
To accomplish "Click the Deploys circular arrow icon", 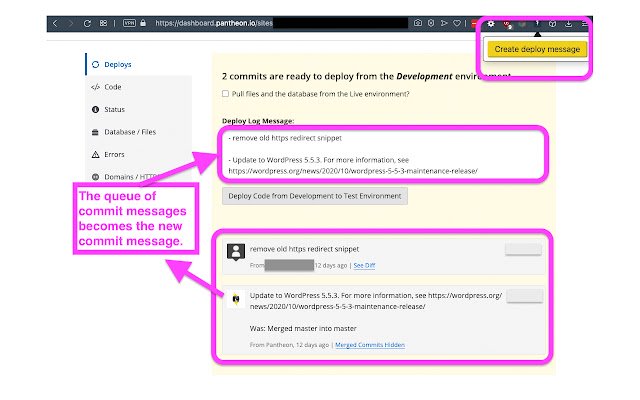I will tap(96, 64).
